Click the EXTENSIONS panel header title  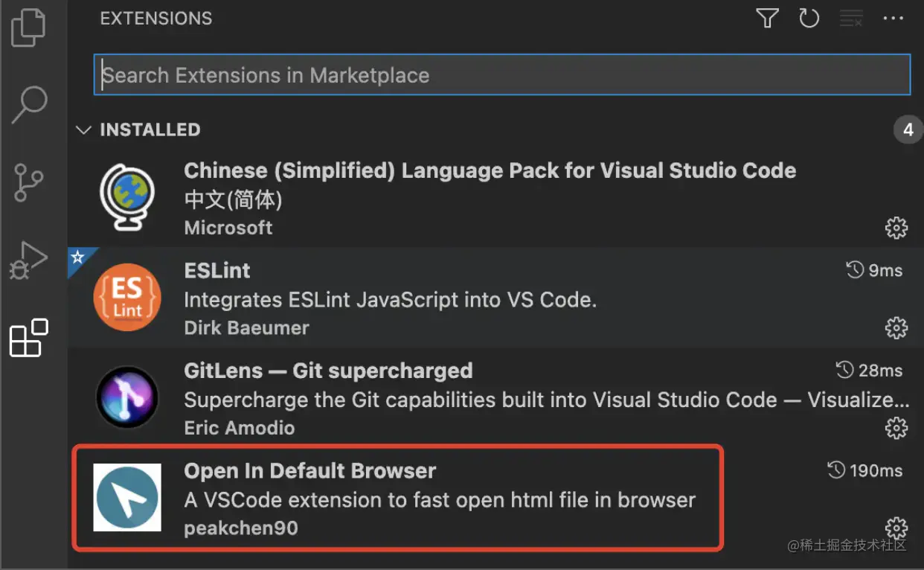pos(156,19)
